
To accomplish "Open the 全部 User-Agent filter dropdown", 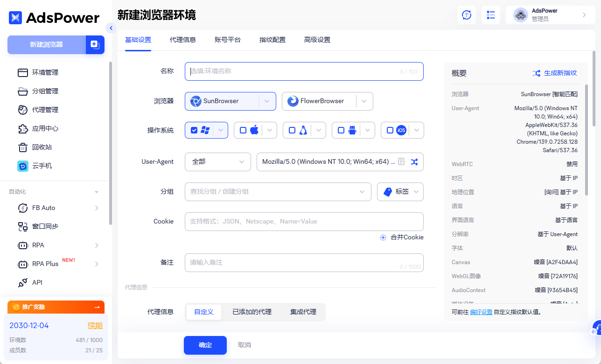I will pyautogui.click(x=217, y=162).
